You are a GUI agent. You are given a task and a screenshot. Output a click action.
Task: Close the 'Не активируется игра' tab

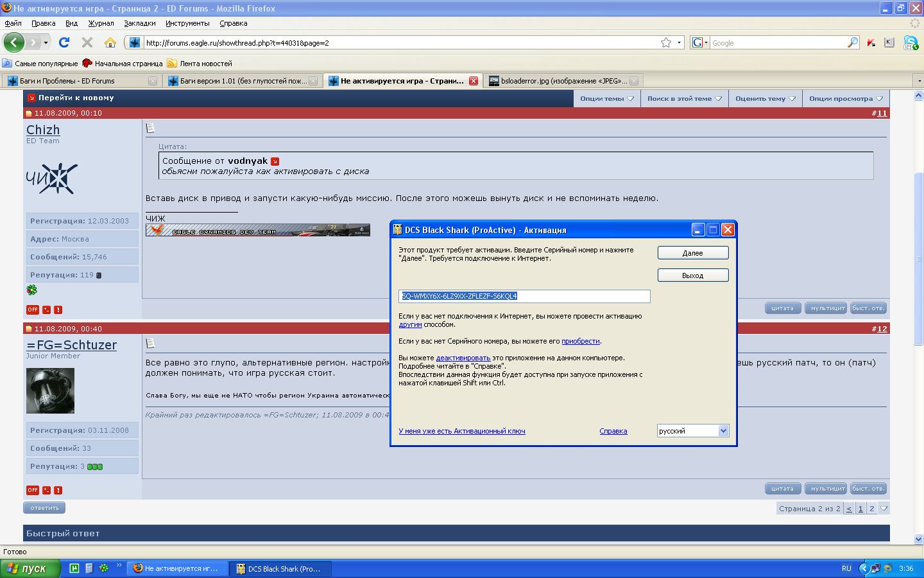[x=474, y=81]
